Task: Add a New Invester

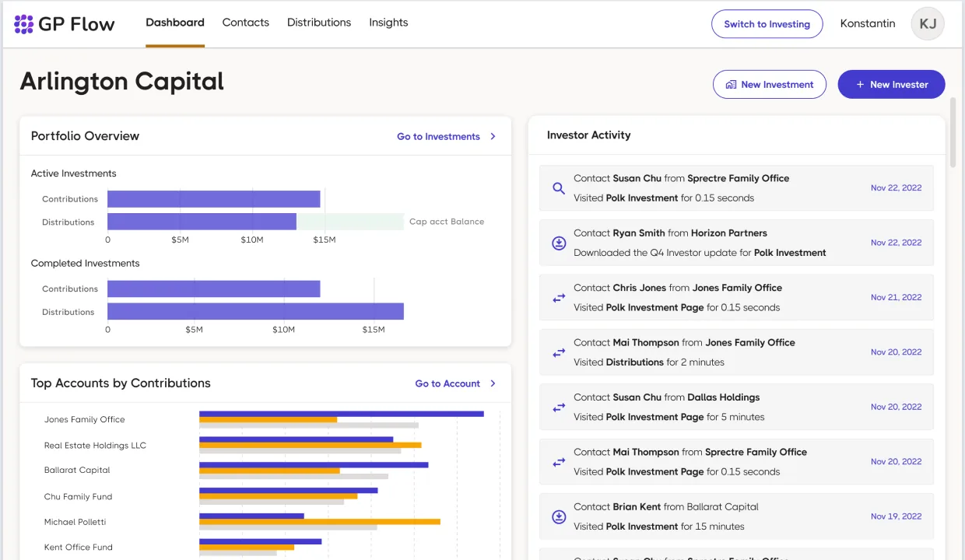Action: (x=891, y=85)
